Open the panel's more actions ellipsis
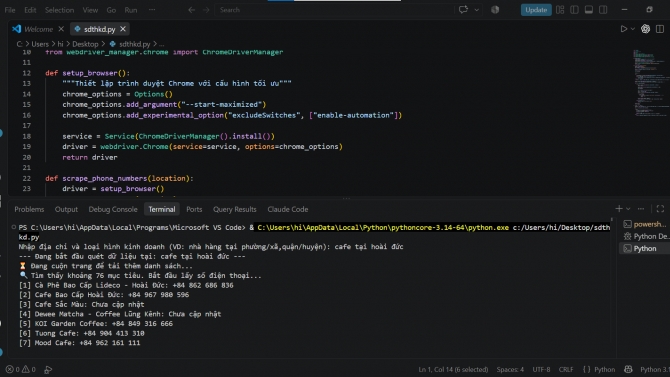Screen dimensions: 670x377 [641, 209]
